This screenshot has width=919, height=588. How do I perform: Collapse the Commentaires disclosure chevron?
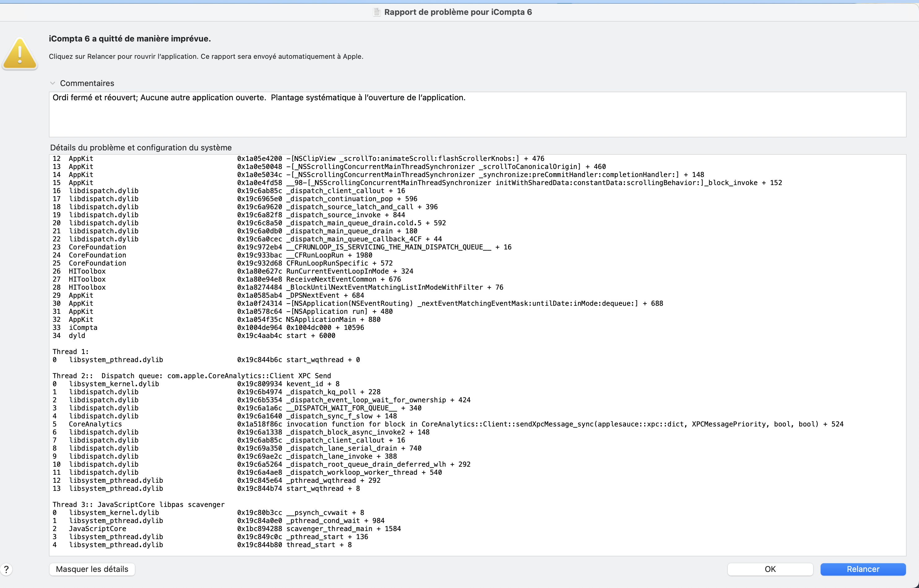point(53,83)
